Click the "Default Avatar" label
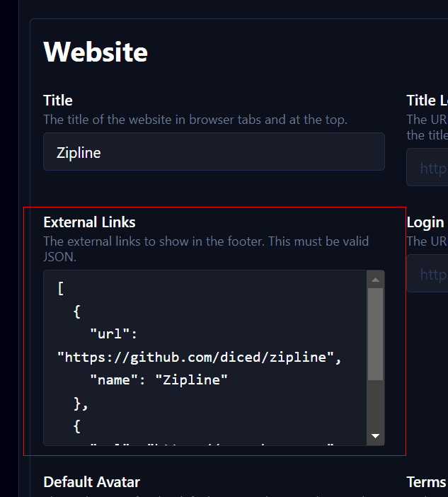Screen dimensions: 448x497 point(91,482)
